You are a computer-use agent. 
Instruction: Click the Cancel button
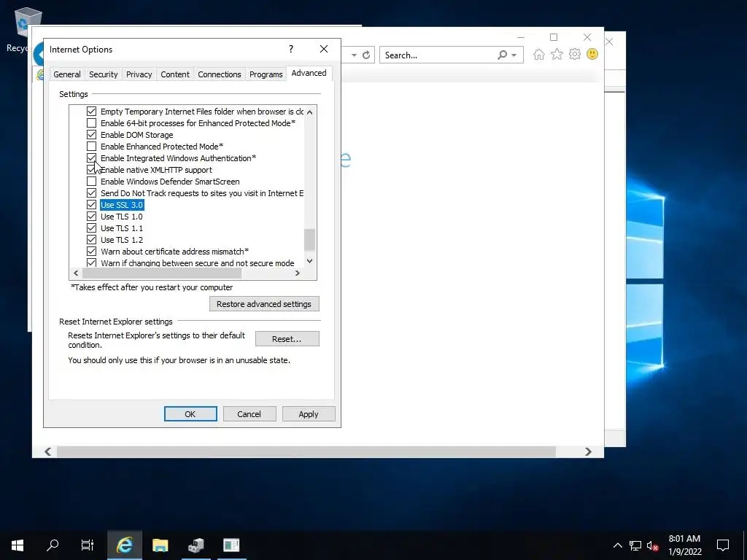click(x=249, y=414)
